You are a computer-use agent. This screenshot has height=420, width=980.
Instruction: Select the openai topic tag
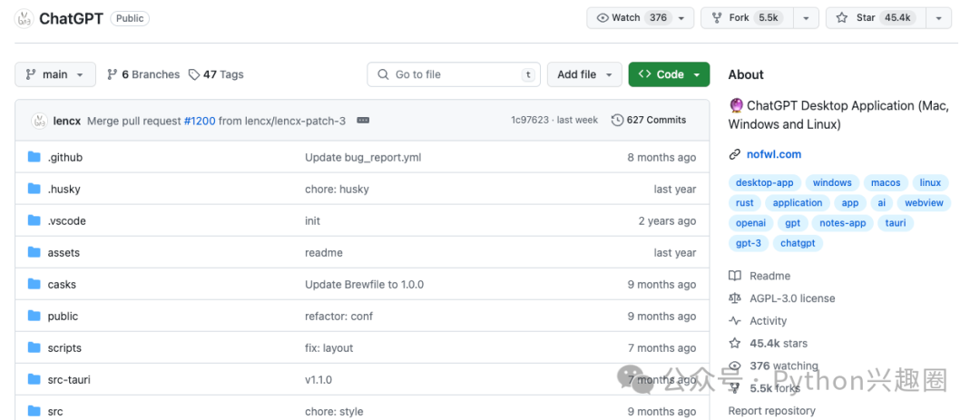click(x=750, y=222)
